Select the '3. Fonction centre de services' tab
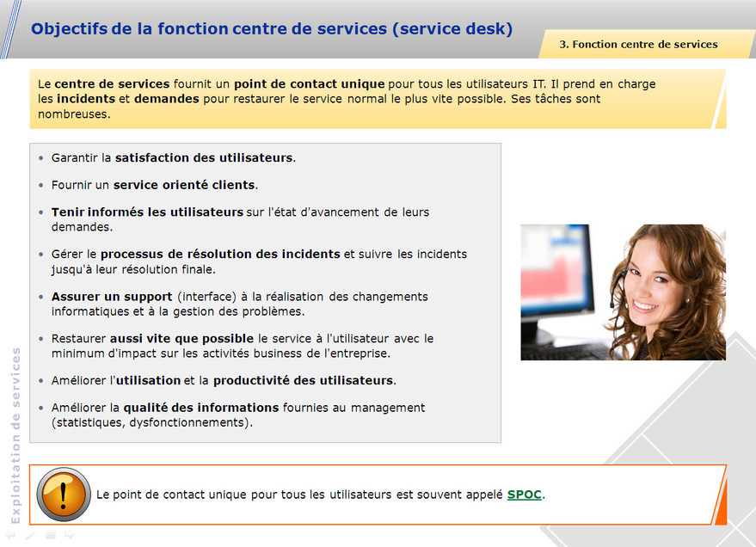This screenshot has height=547, width=756. (x=638, y=45)
